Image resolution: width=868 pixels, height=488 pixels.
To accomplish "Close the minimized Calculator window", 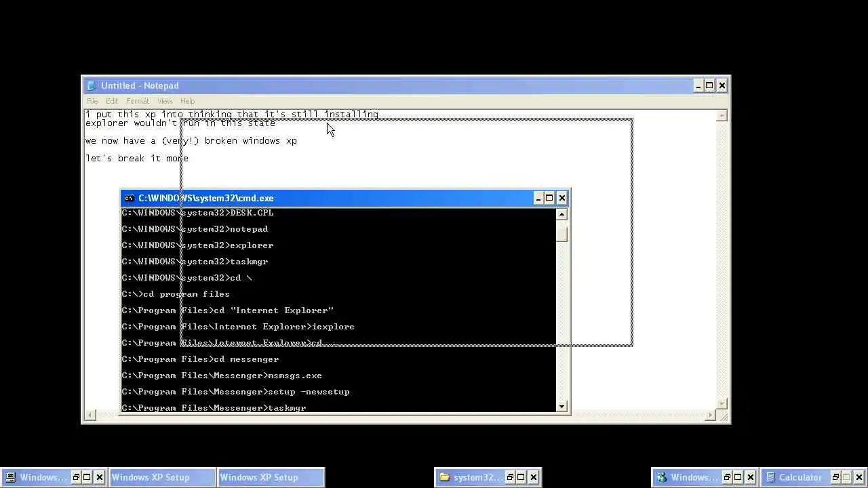I will pyautogui.click(x=859, y=477).
